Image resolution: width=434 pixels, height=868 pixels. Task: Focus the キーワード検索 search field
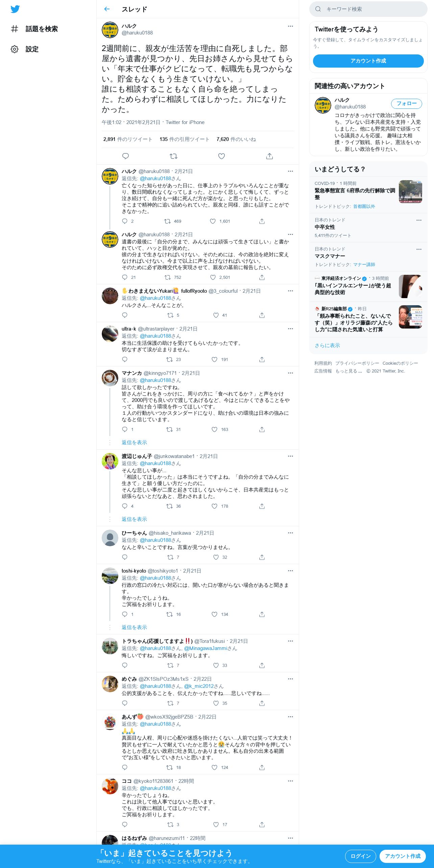[368, 9]
